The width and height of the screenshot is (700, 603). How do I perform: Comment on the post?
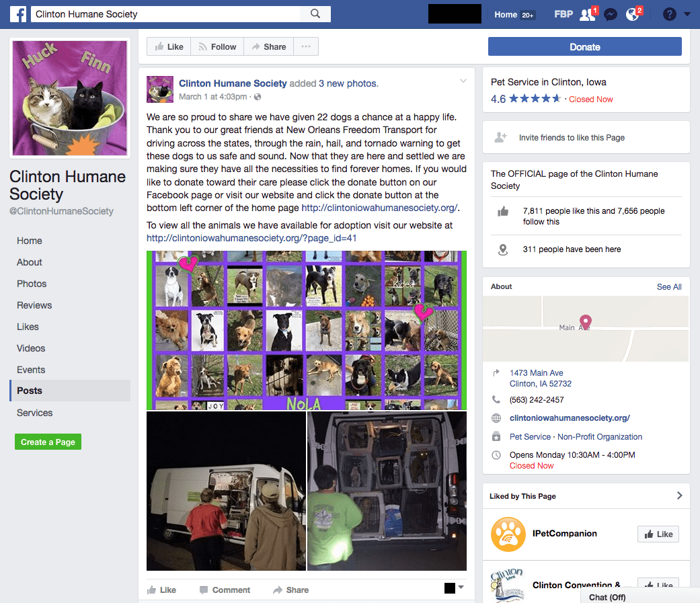click(225, 590)
